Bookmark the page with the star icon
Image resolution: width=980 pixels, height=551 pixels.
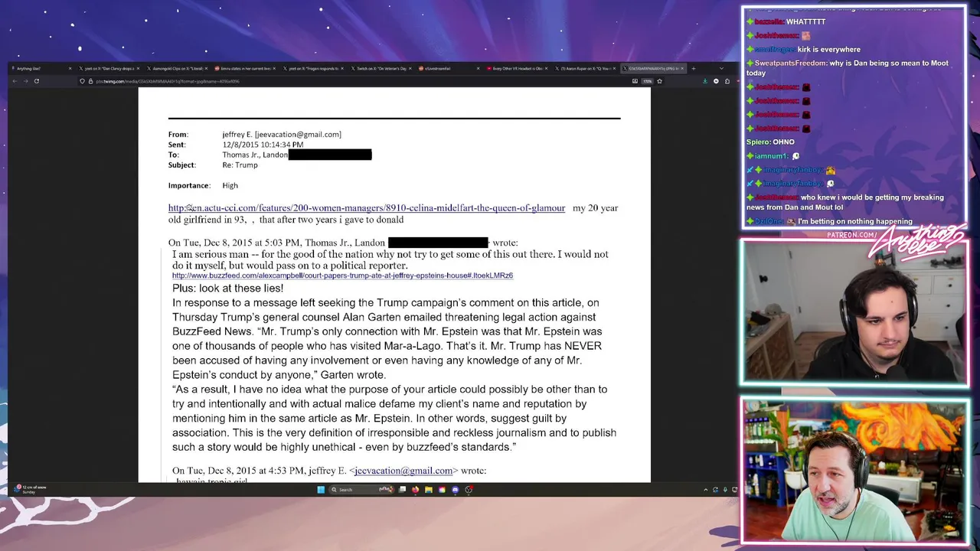[659, 81]
